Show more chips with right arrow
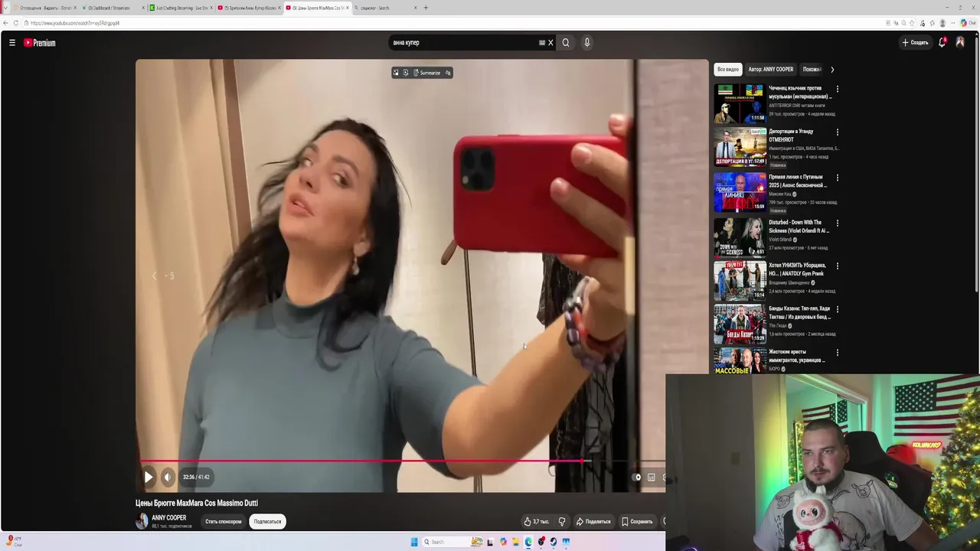The width and height of the screenshot is (980, 551). coord(832,70)
